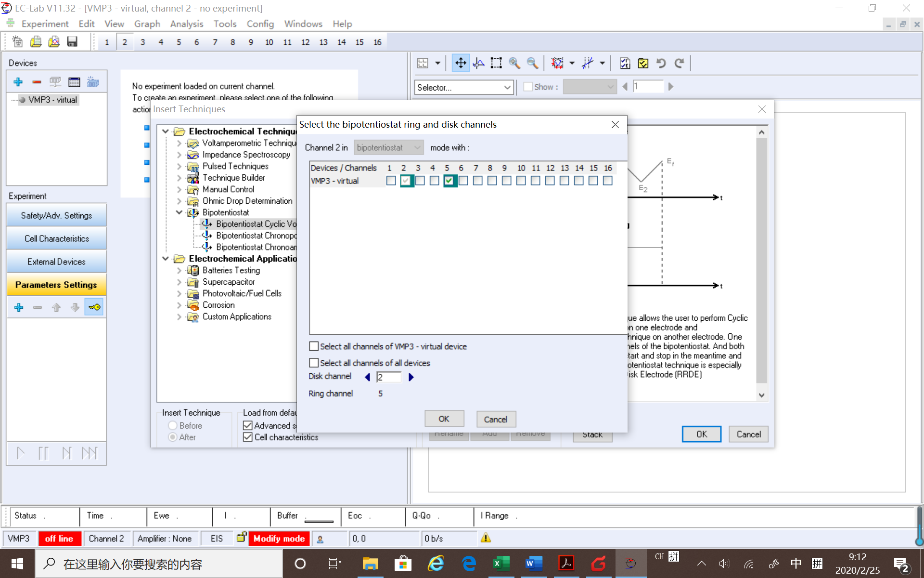924x578 pixels.
Task: Toggle the Cell characteristics checkbox
Action: pyautogui.click(x=248, y=437)
